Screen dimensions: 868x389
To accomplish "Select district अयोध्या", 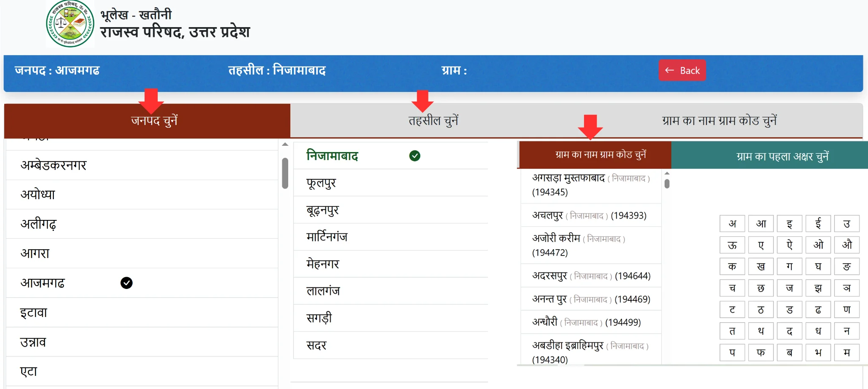I will pyautogui.click(x=142, y=194).
